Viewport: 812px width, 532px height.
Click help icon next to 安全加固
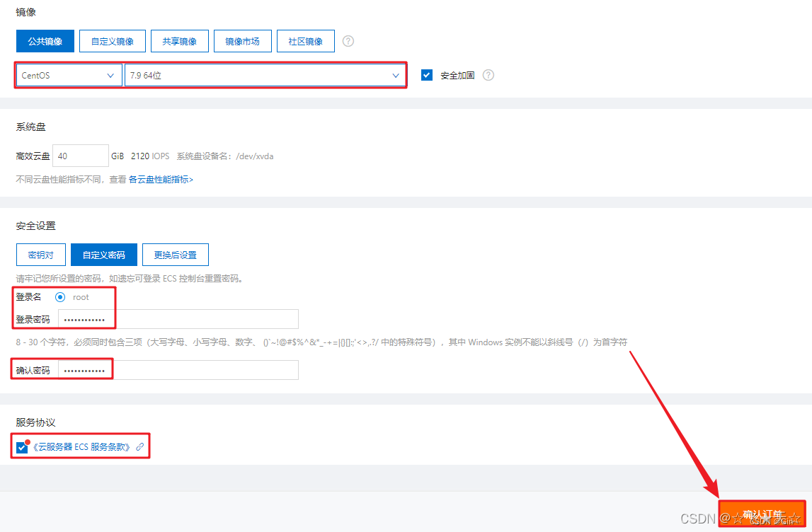(x=488, y=75)
